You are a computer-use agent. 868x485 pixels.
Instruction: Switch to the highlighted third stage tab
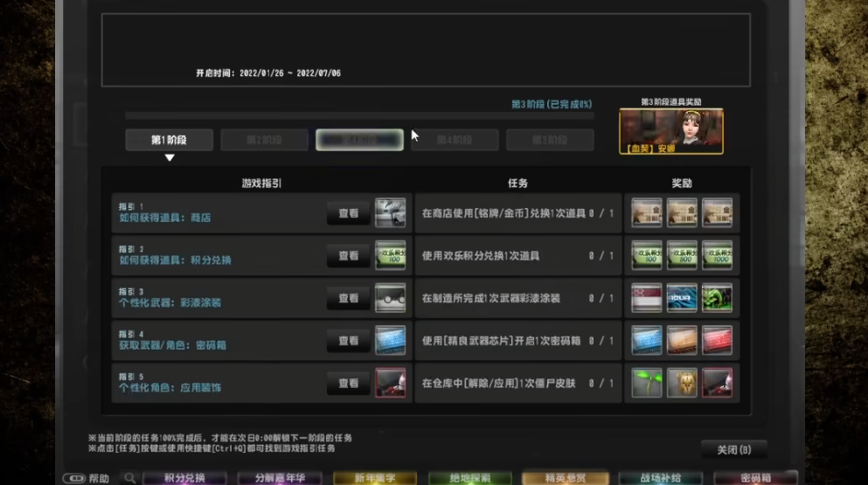360,140
